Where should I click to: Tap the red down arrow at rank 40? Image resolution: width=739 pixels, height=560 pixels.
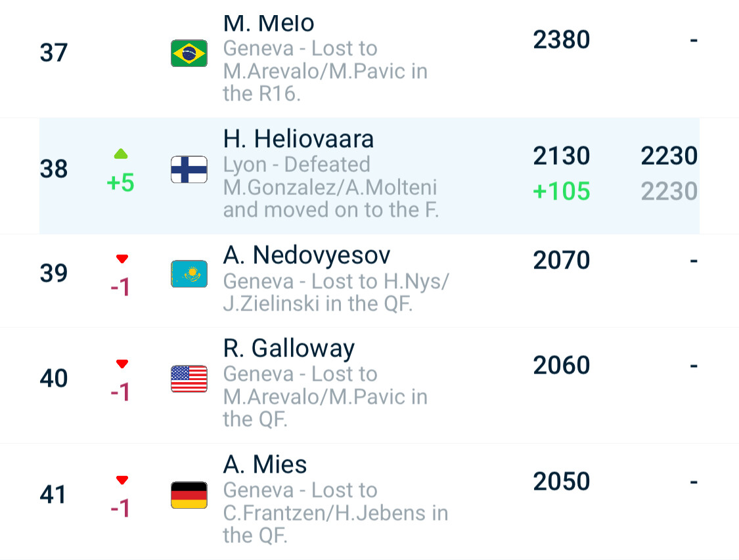tap(122, 364)
